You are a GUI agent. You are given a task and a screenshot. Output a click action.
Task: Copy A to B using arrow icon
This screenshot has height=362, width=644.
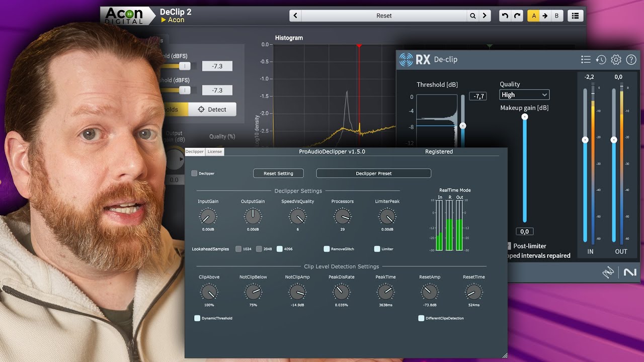click(545, 16)
